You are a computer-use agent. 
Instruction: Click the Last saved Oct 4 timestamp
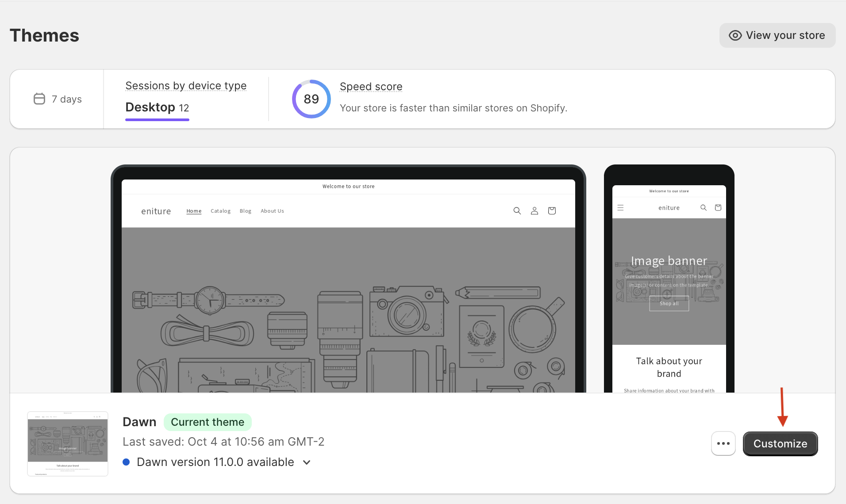click(x=223, y=442)
